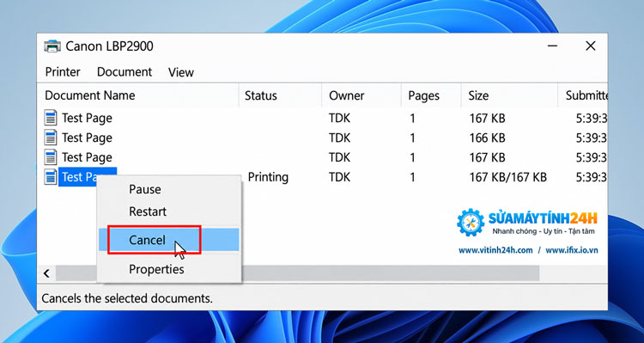644x343 pixels.
Task: Sort by the Document Name column header
Action: tap(137, 95)
